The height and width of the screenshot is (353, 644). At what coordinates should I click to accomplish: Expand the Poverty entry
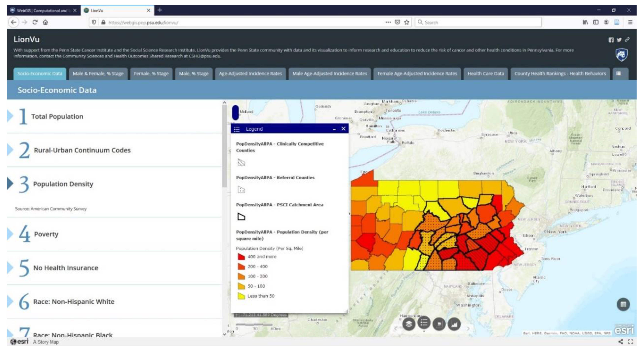point(46,234)
